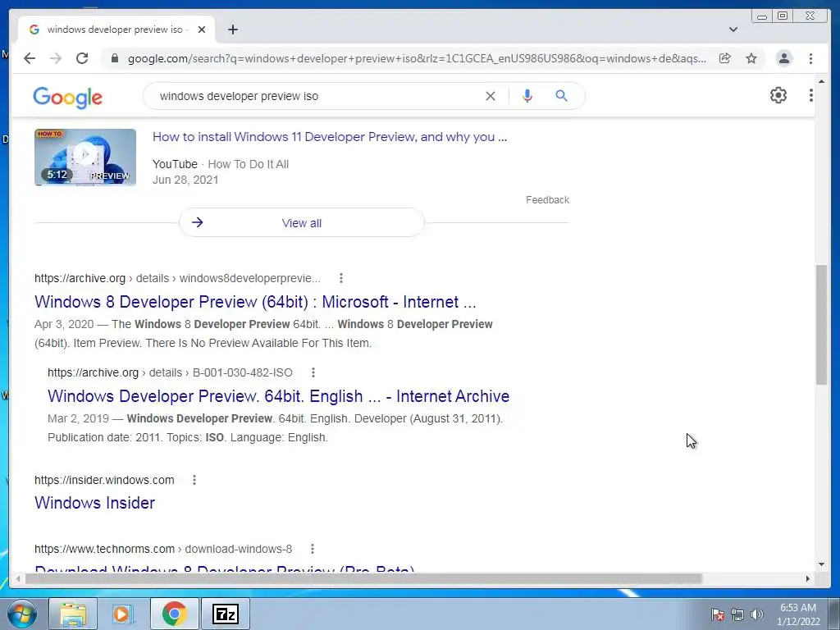Reload the page with refresh icon

pyautogui.click(x=82, y=58)
